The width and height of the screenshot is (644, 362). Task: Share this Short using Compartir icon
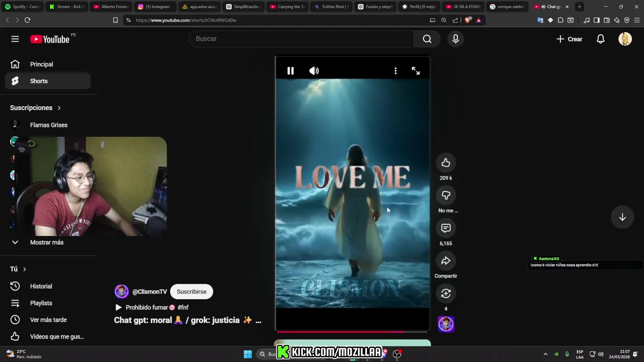(x=446, y=260)
